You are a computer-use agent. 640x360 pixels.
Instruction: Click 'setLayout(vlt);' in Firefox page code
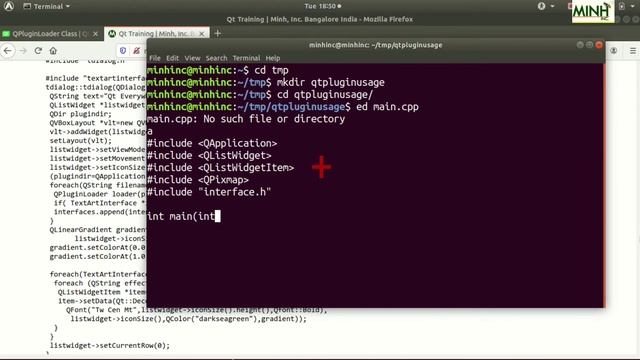pyautogui.click(x=80, y=140)
